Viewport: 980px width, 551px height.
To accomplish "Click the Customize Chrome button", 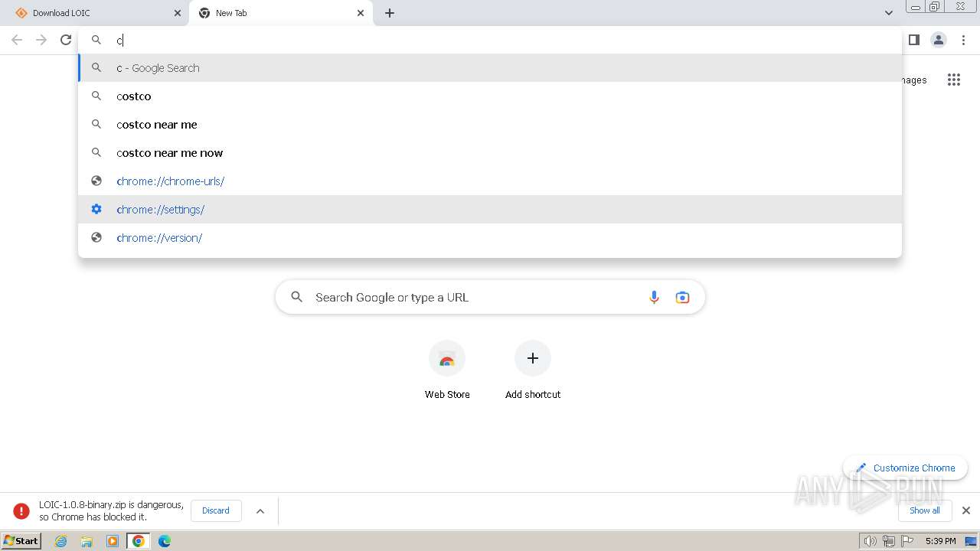I will (x=906, y=468).
